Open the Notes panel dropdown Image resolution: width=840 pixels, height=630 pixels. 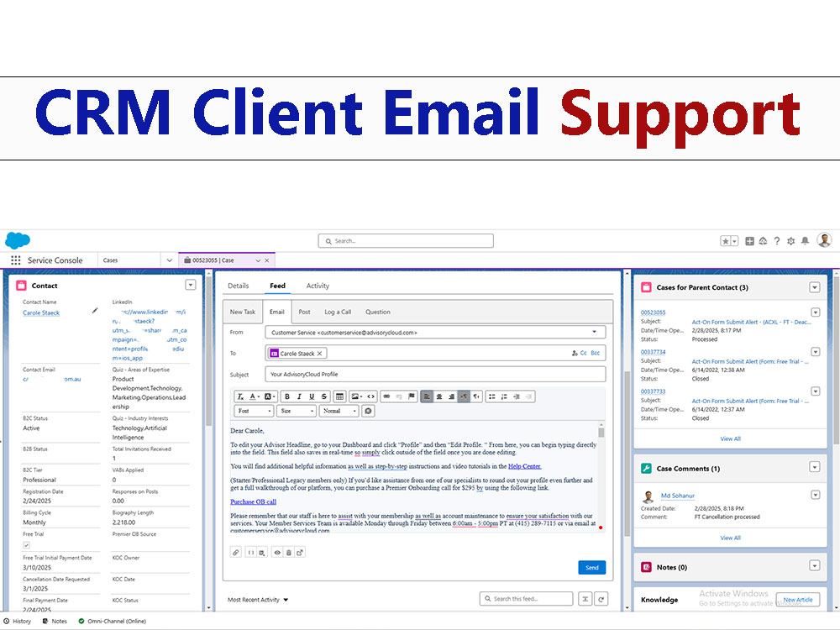[x=814, y=565]
